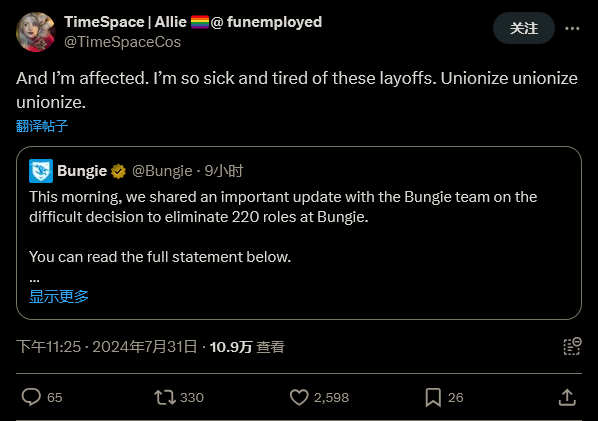Viewport: 598px width, 421px height.
Task: Open the @TimeSpaceCos handle link
Action: click(x=122, y=42)
